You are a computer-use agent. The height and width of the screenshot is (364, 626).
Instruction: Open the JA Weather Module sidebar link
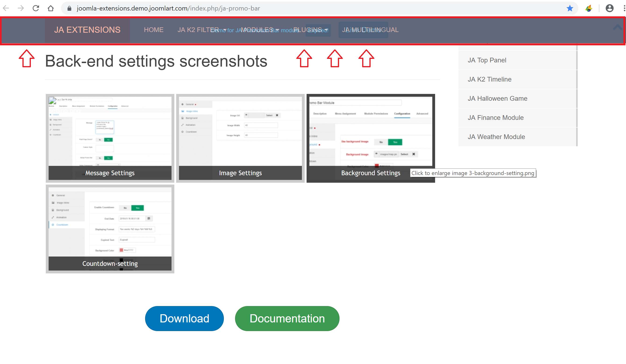(496, 137)
